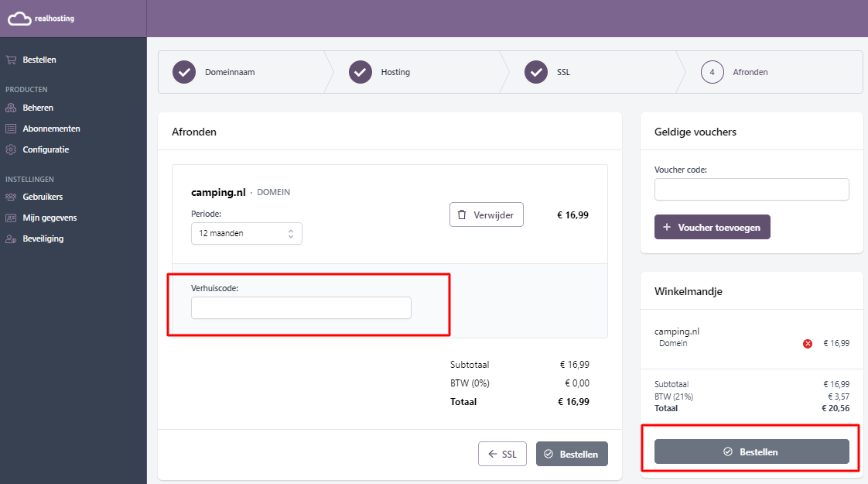Screen dimensions: 868x484
Task: Remove camping.nl with red X icon
Action: coord(808,344)
